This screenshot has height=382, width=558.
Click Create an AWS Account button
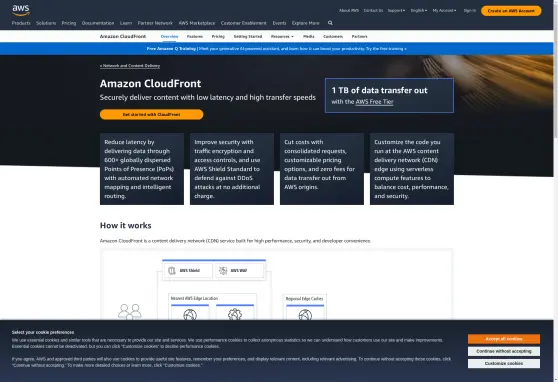pos(511,11)
